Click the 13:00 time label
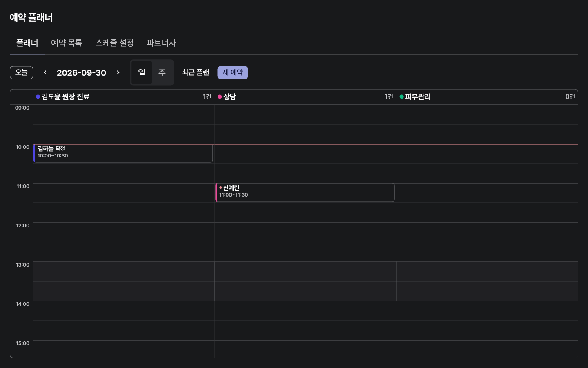This screenshot has height=368, width=588. (22, 265)
